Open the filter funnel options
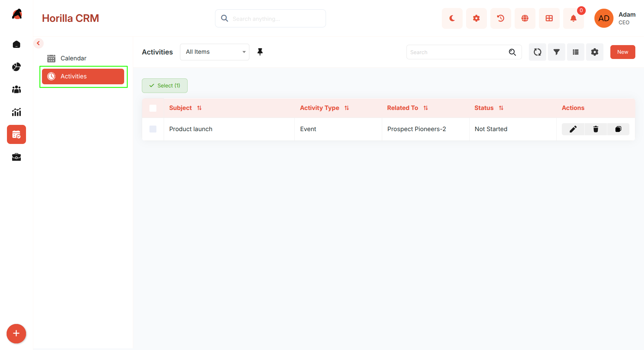644x350 pixels. (557, 52)
